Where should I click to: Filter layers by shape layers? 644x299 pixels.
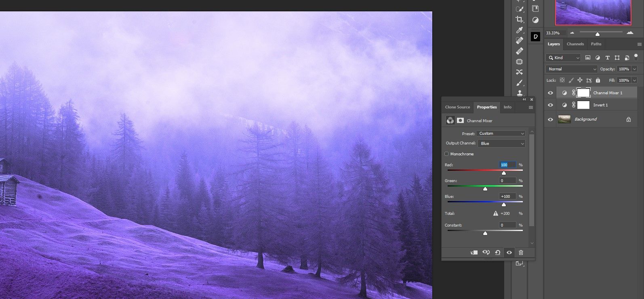coord(617,58)
